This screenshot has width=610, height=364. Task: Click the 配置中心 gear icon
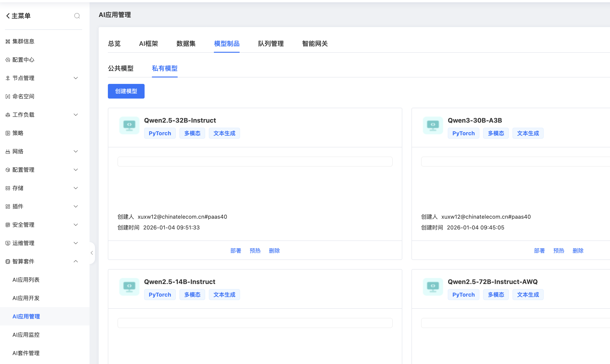click(x=8, y=60)
